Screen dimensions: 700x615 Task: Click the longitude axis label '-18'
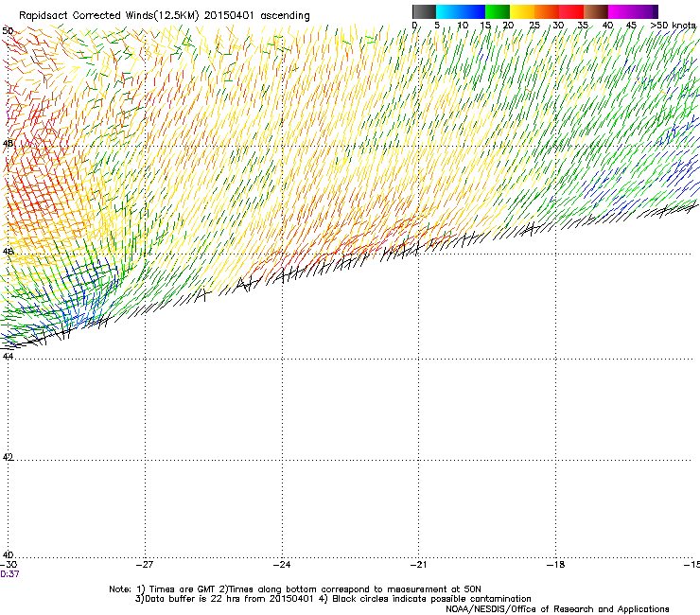pyautogui.click(x=555, y=565)
